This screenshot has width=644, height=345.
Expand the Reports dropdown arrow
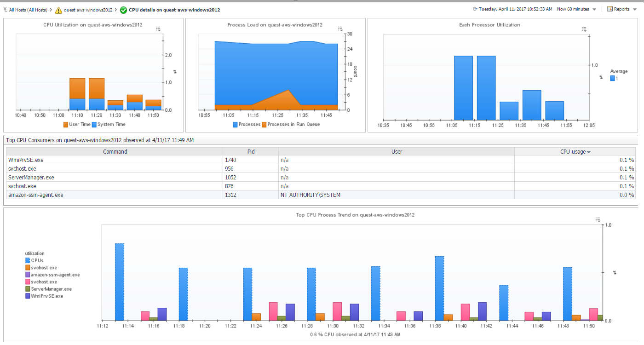coord(635,9)
